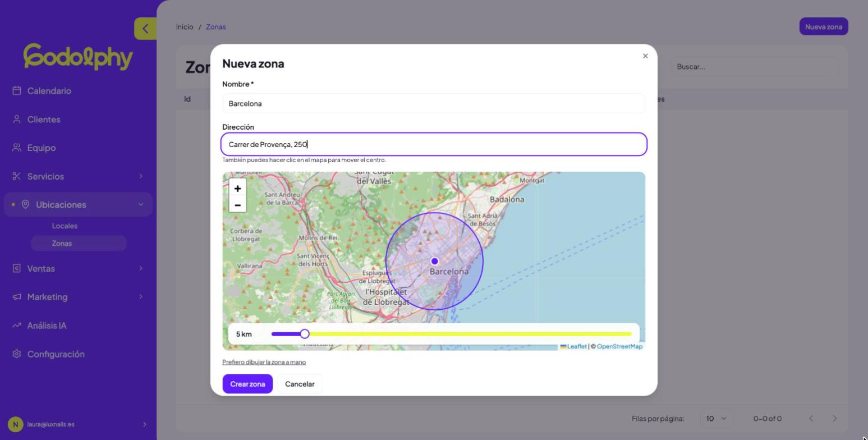Collapse the sidebar with the chevron button
Screen dimensions: 868x440
pos(145,29)
